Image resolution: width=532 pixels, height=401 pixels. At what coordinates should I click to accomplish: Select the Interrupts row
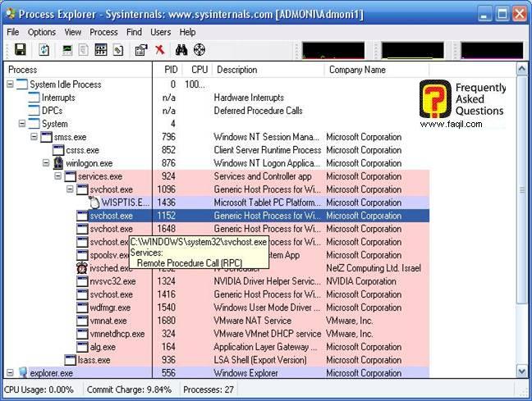pos(217,98)
